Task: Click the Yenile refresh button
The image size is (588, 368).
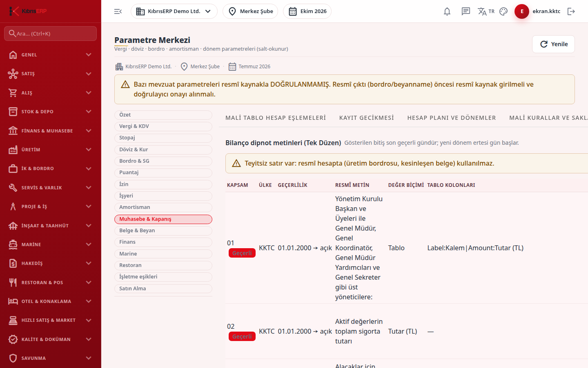Action: click(x=553, y=44)
